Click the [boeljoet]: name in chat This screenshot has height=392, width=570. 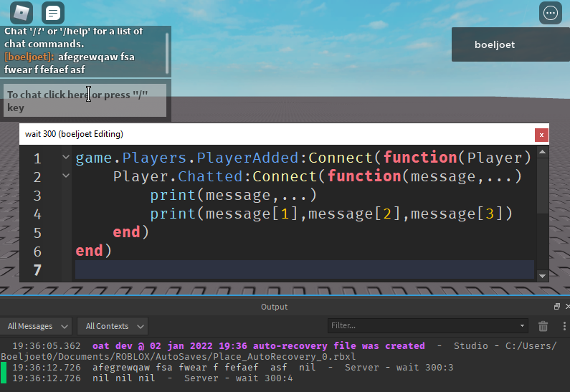point(29,57)
